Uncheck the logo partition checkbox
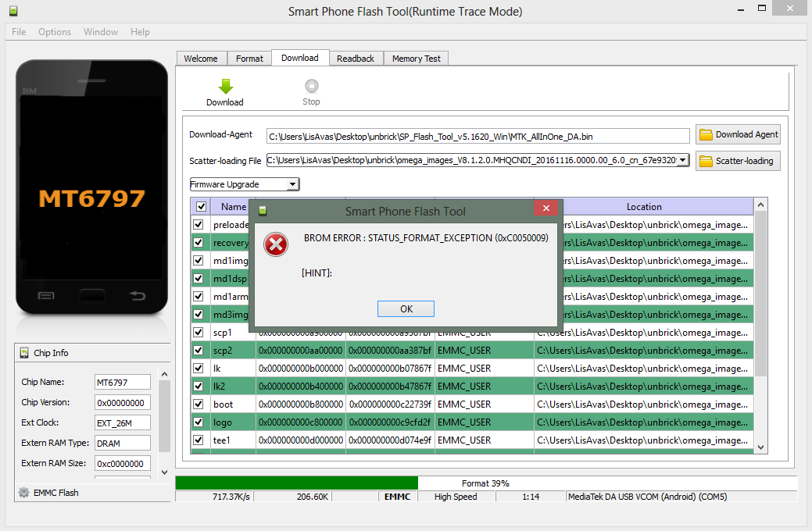 click(199, 422)
